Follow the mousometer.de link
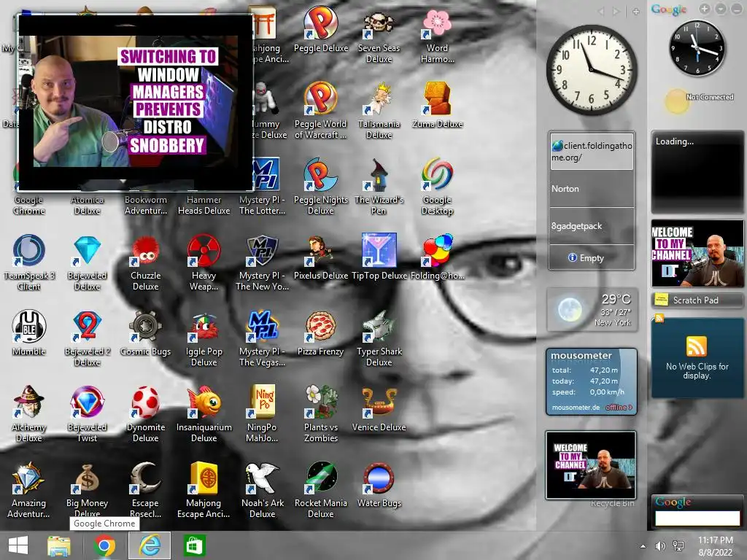The width and height of the screenshot is (747, 560). [576, 408]
